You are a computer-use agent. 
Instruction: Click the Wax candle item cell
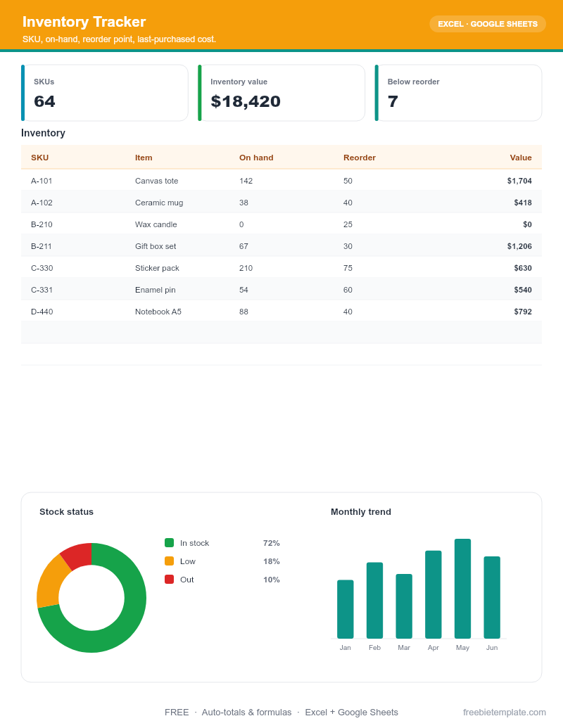click(x=156, y=224)
